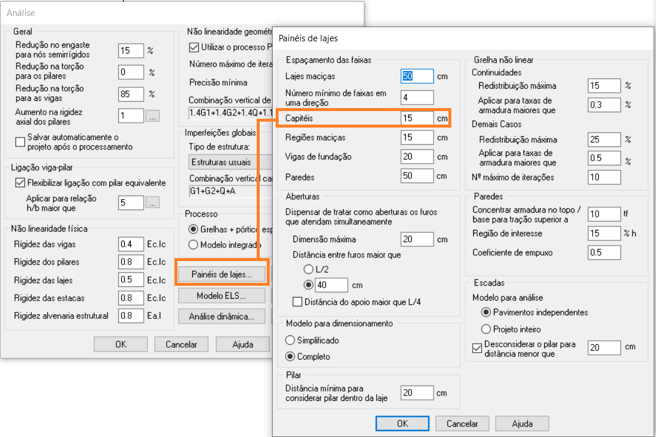656x437 pixels.
Task: Click Ajuda in the Análise dialog
Action: pos(242,344)
